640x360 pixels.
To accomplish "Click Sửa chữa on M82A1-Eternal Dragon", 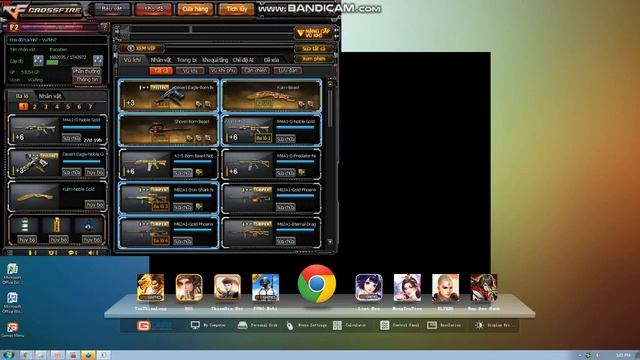I will pyautogui.click(x=285, y=242).
